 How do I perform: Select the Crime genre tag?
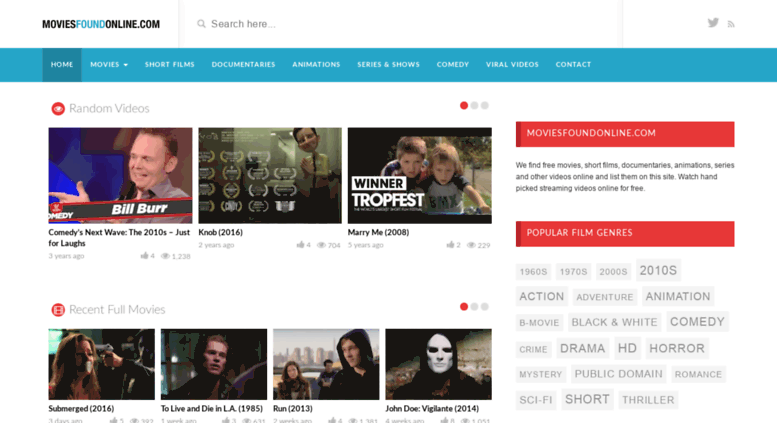click(533, 349)
